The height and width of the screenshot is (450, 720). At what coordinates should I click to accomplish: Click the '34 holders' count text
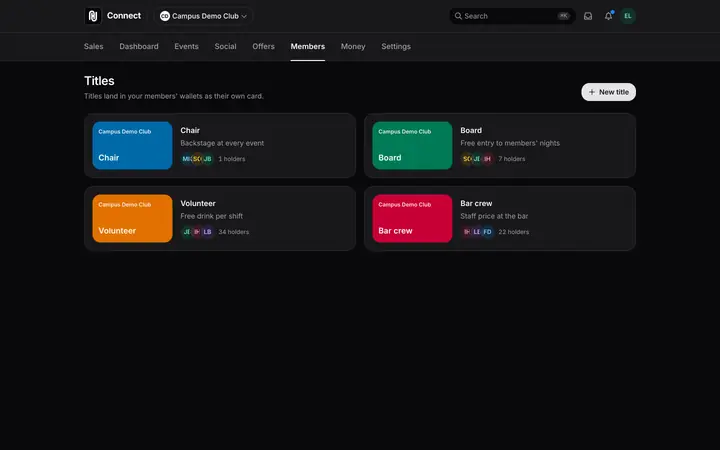coord(234,232)
